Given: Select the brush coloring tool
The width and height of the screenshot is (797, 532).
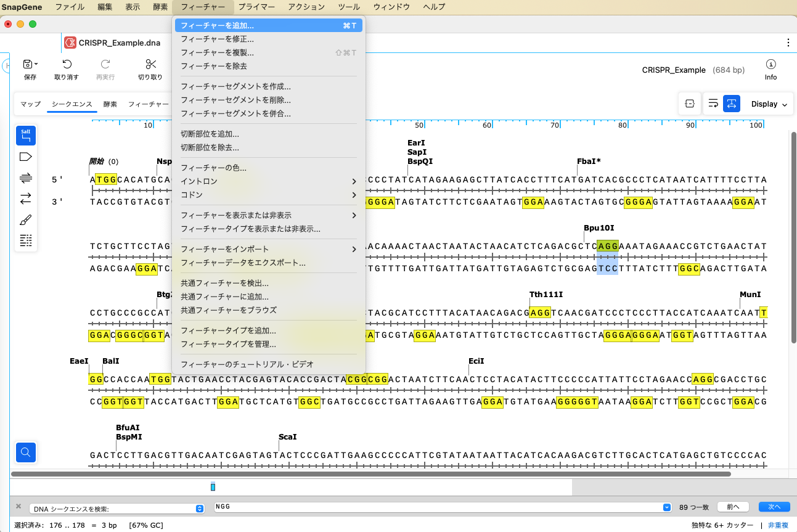Looking at the screenshot, I should (x=25, y=219).
